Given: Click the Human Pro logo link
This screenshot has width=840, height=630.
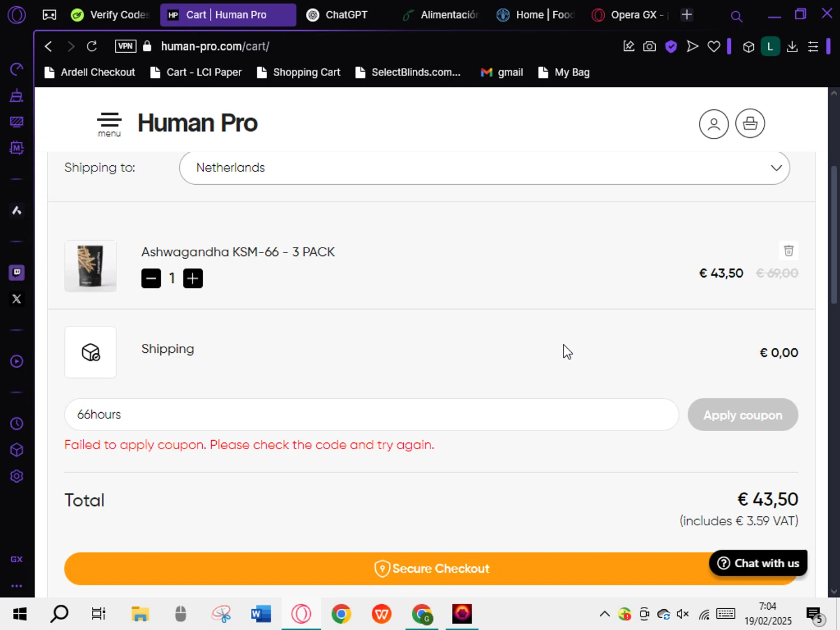Looking at the screenshot, I should 197,123.
